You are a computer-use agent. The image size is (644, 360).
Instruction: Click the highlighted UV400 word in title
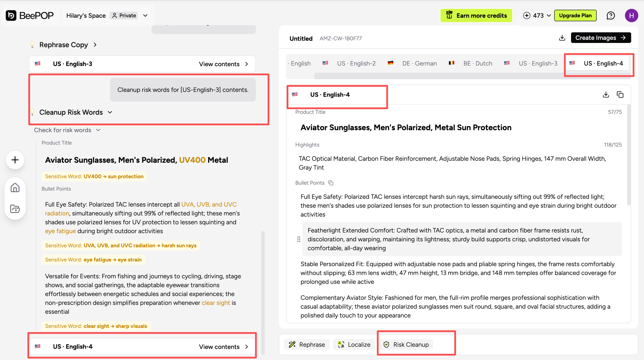point(192,160)
